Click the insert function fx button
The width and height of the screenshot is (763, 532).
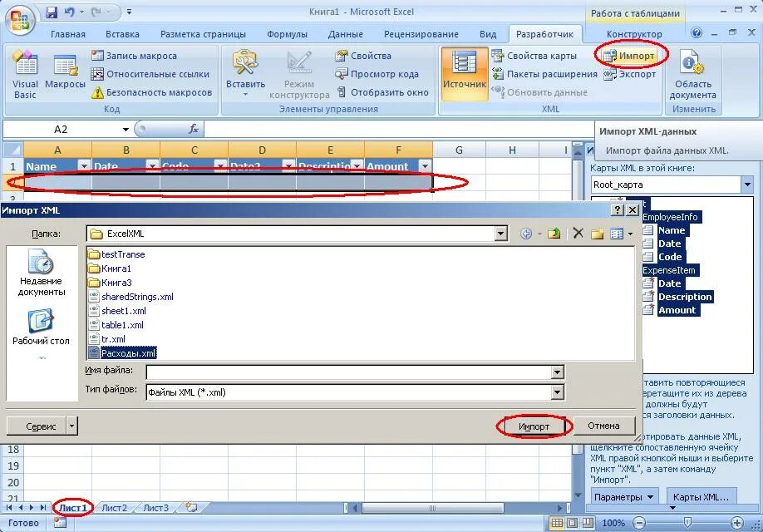tap(193, 129)
